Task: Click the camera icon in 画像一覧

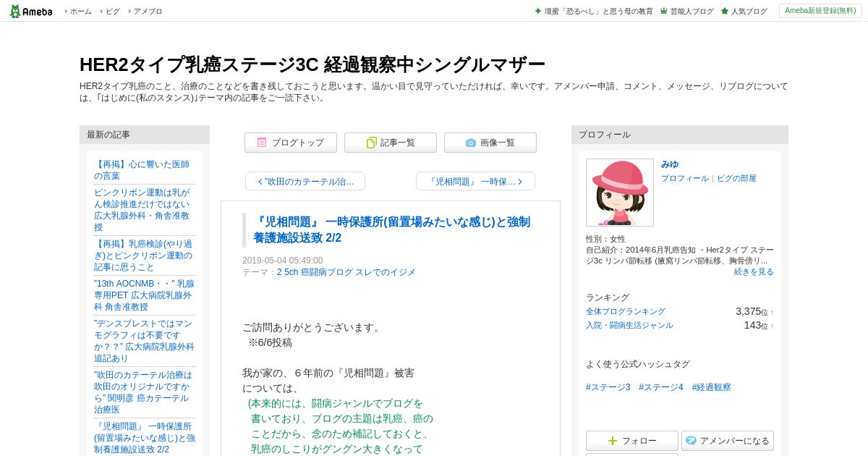Action: pyautogui.click(x=471, y=143)
